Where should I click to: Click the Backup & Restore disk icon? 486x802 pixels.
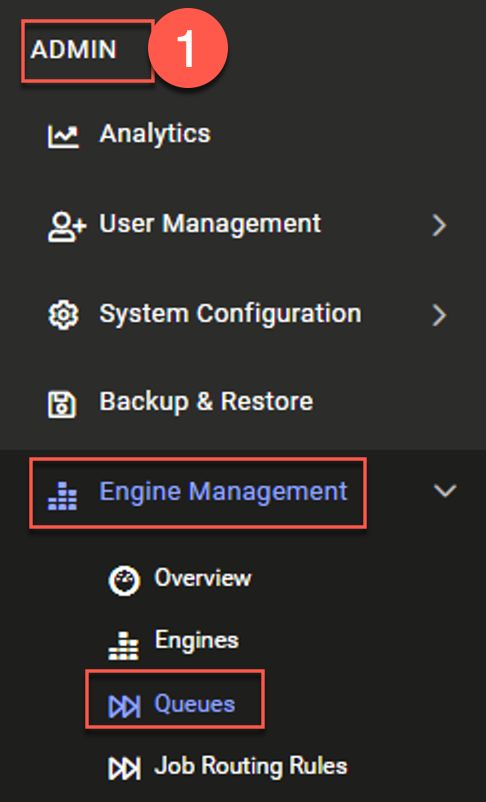point(62,404)
